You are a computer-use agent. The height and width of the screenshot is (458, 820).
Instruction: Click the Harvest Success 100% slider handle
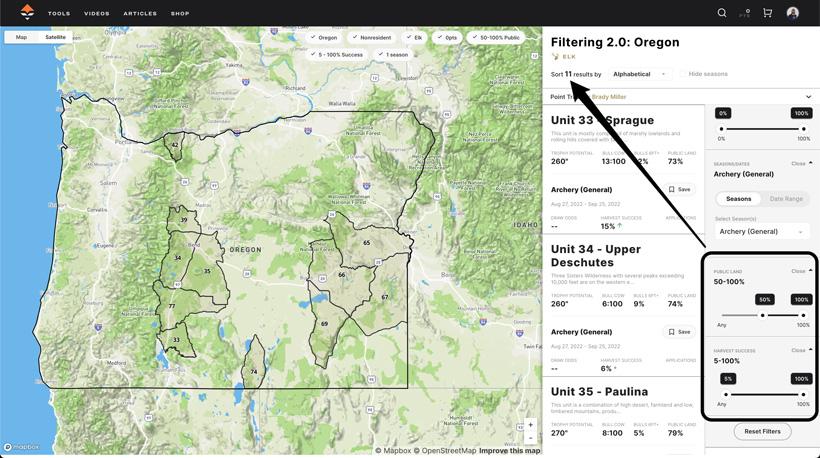(803, 395)
